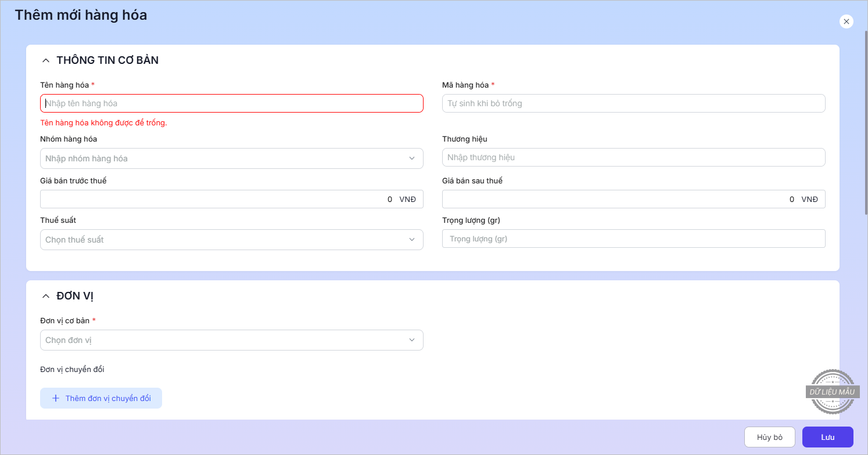Collapse the THÔNG TIN CƠ BẢN section
The width and height of the screenshot is (868, 455).
click(46, 60)
